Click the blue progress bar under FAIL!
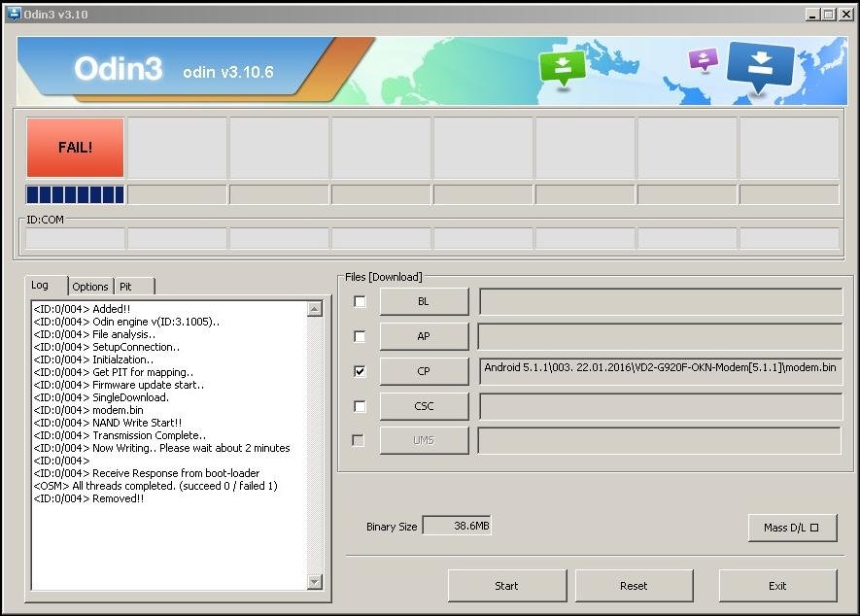860x616 pixels. pos(75,194)
